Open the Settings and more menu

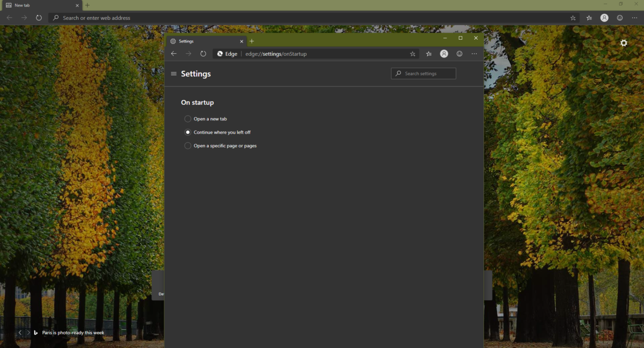(x=474, y=54)
